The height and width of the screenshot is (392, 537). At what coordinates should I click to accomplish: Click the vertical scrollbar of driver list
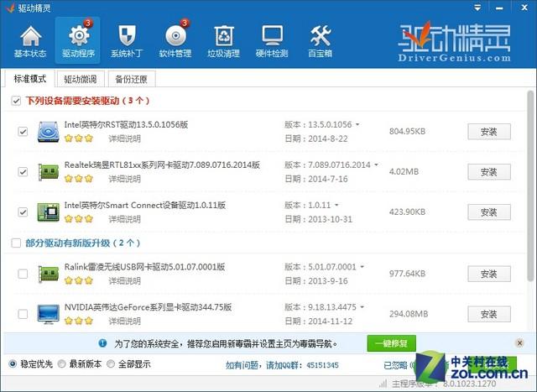click(x=530, y=185)
